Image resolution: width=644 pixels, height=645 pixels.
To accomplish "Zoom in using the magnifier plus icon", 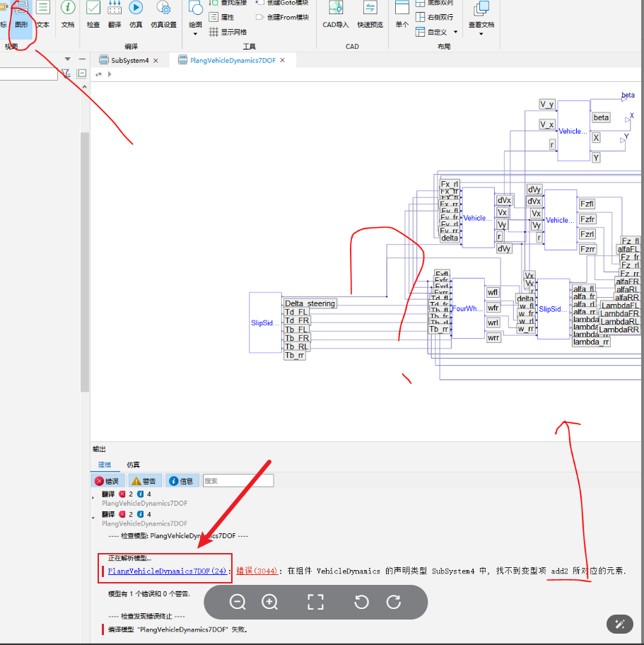I will coord(270,602).
